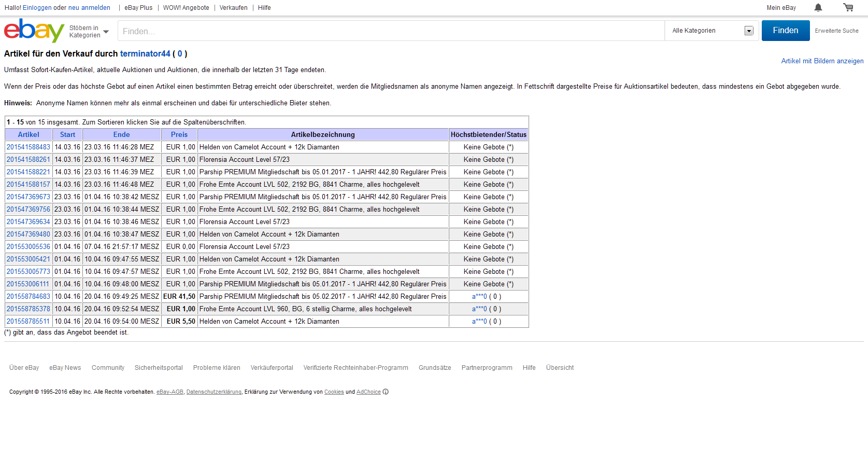Open item 201553005773

point(29,272)
